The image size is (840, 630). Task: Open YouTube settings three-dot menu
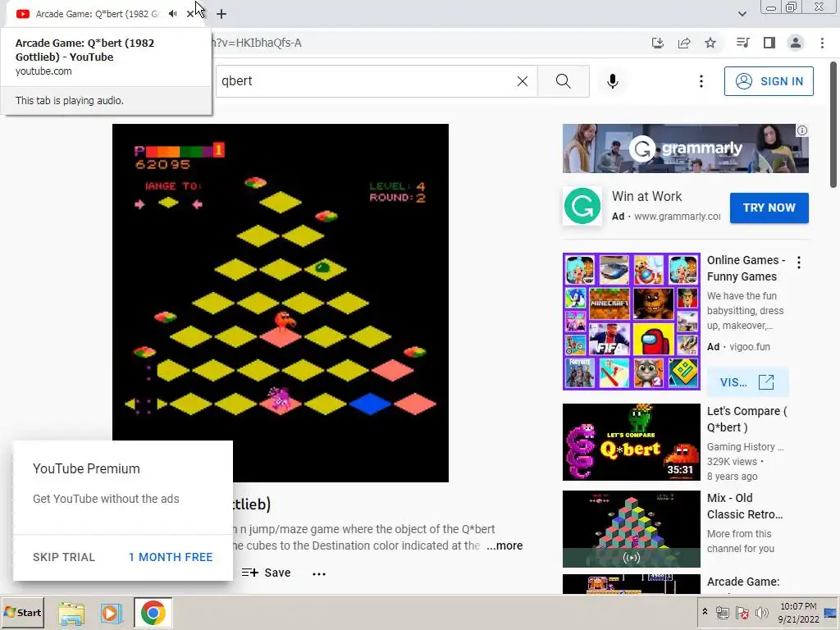pyautogui.click(x=701, y=81)
